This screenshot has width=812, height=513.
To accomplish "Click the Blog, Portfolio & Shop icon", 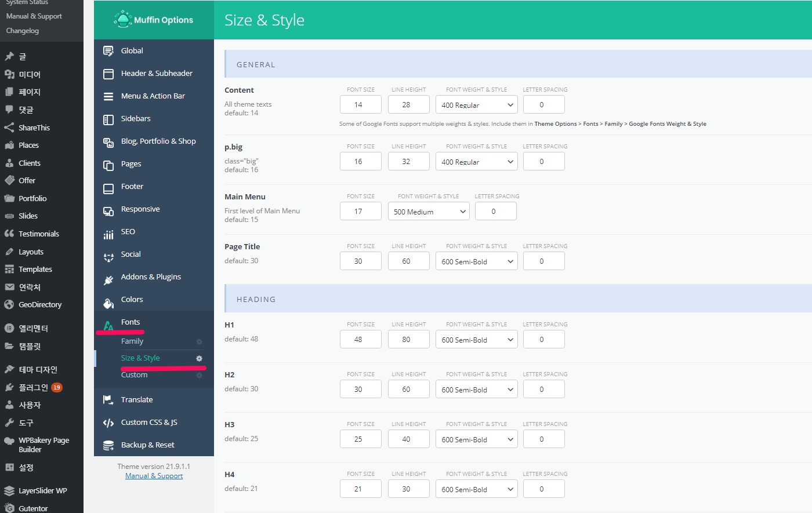I will [x=108, y=142].
